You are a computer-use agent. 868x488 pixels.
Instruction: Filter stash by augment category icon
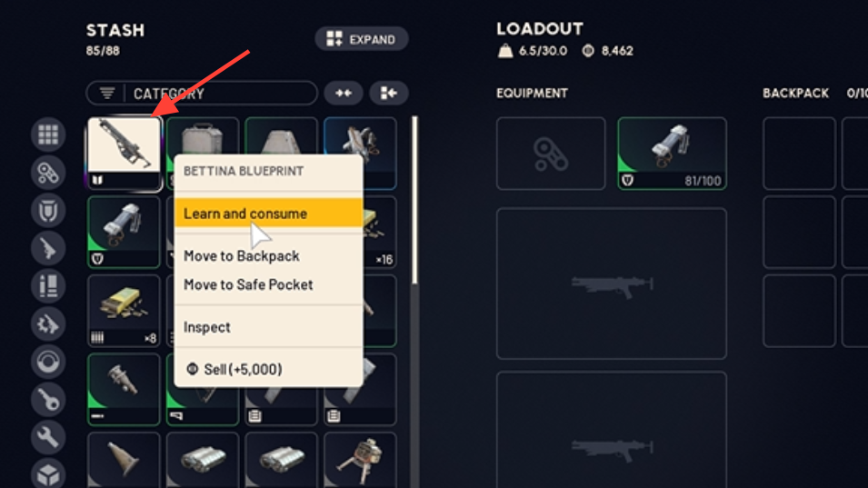tap(48, 173)
